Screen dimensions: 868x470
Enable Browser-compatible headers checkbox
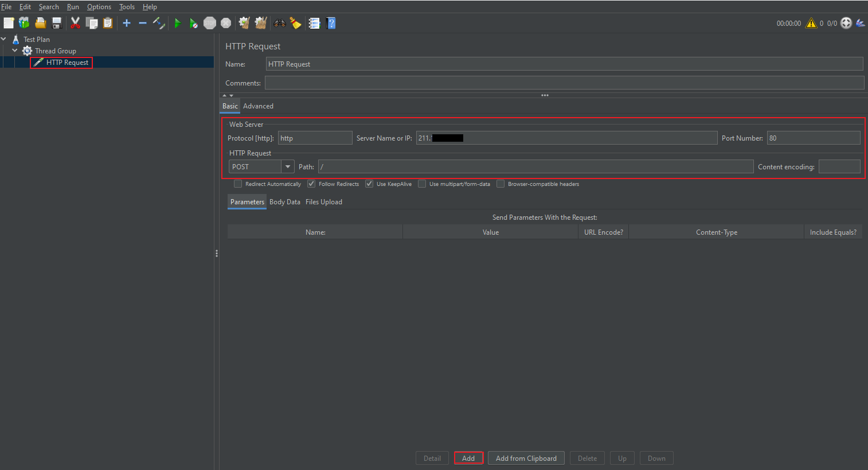click(x=501, y=184)
